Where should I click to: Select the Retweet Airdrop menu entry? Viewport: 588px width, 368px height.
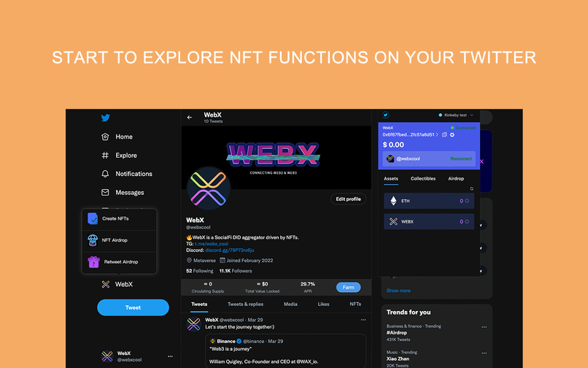coord(119,262)
